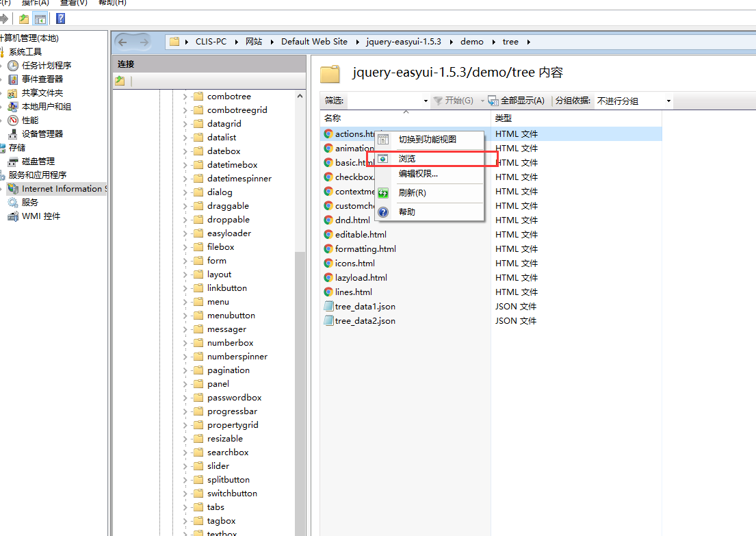Image resolution: width=756 pixels, height=536 pixels.
Task: Click the Local Users and Groups icon
Action: 13,107
